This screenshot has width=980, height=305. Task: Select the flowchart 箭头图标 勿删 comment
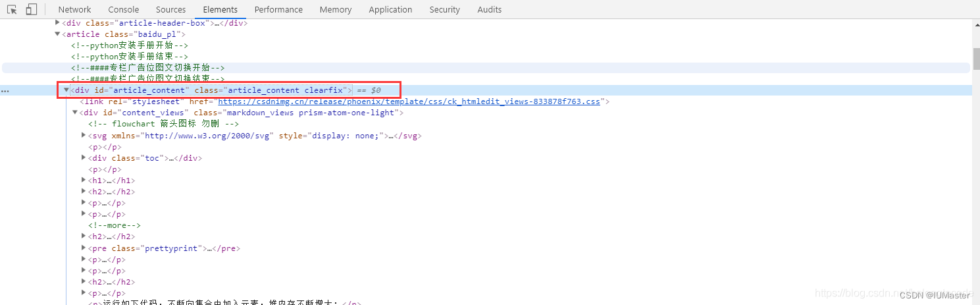pos(163,124)
